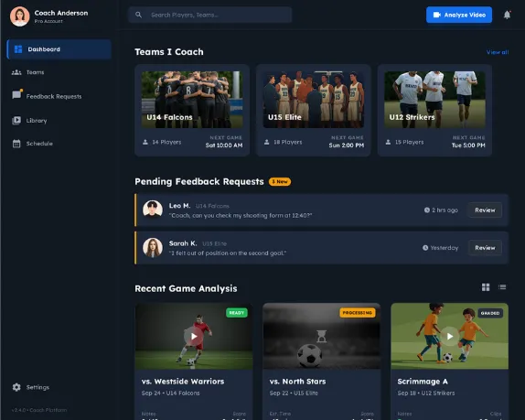Screen dimensions: 525x420
Task: Click the vs. Westside Warriors title
Action: (x=183, y=382)
